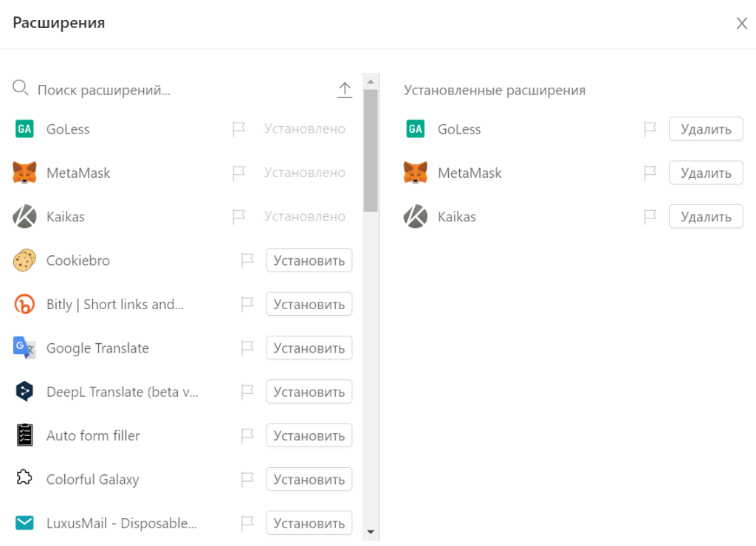756x546 pixels.
Task: Click GoLess name in installed extensions
Action: coord(459,129)
